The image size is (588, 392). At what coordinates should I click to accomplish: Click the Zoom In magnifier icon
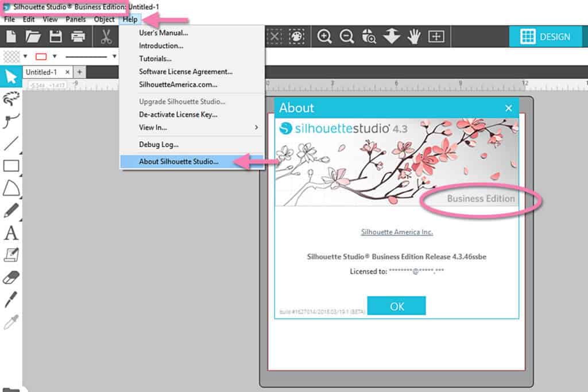[x=324, y=36]
